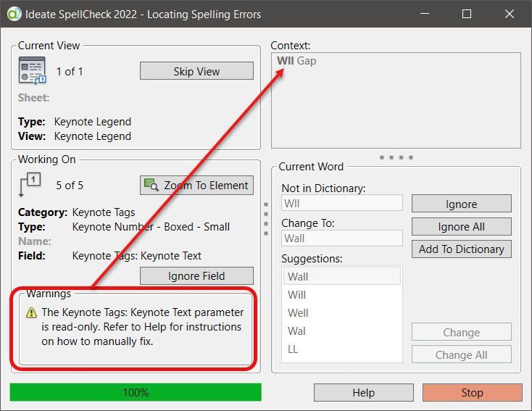Click the Ideate SpellCheck app icon in title bar
Viewport: 532px width, 411px height.
[14, 14]
